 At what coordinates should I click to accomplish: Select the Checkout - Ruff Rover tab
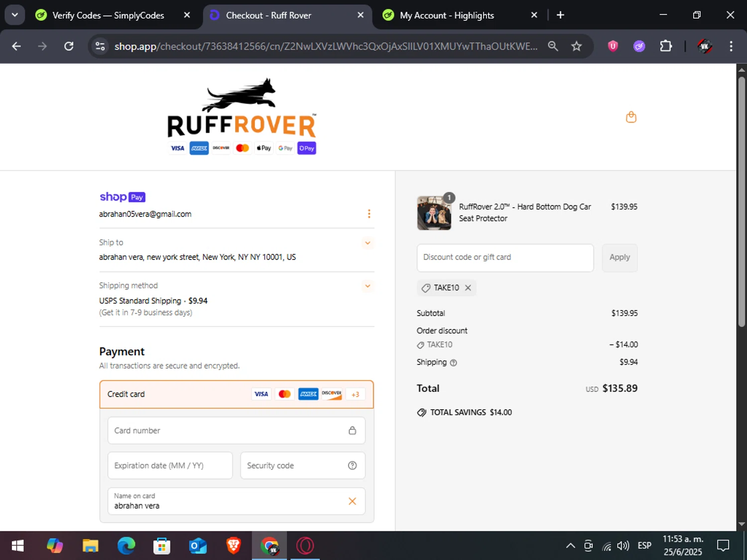[x=268, y=15]
